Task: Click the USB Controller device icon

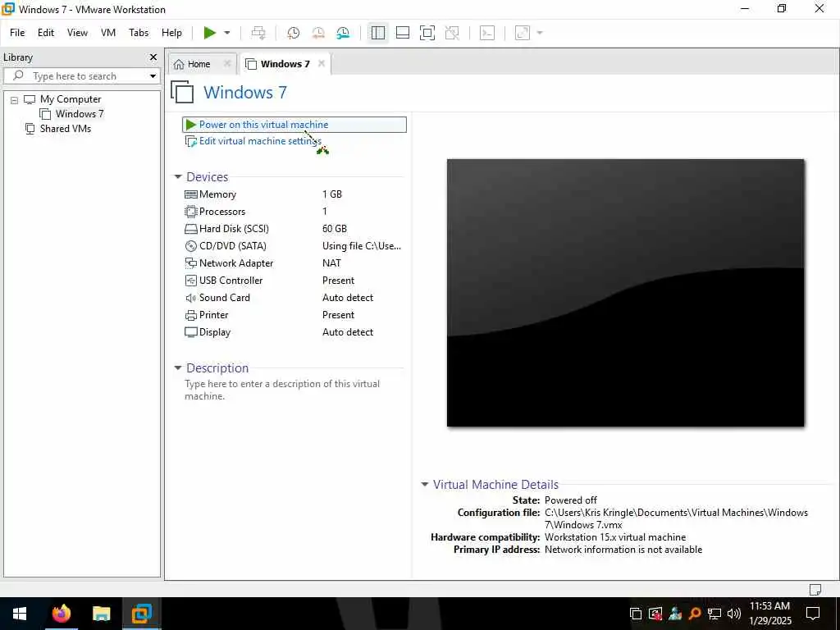Action: coord(190,281)
